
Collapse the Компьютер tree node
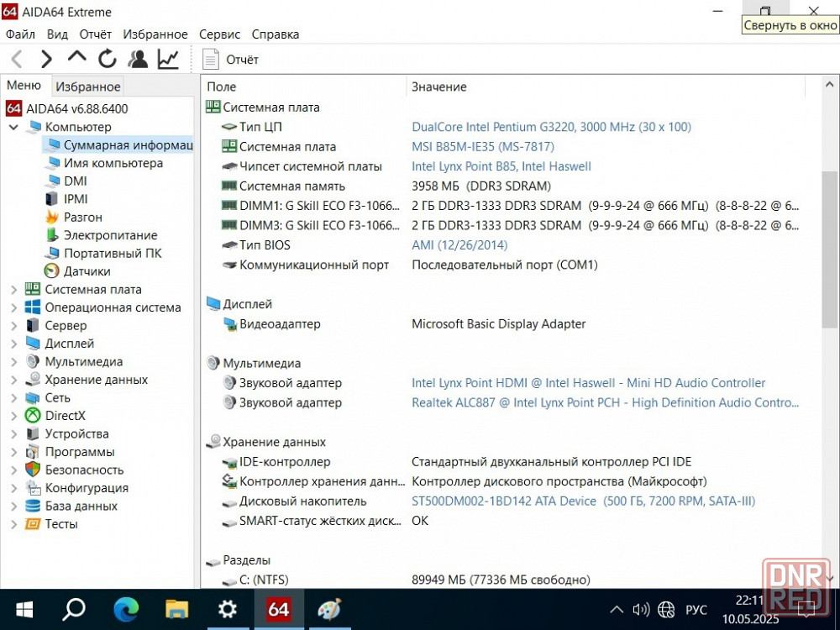click(14, 127)
